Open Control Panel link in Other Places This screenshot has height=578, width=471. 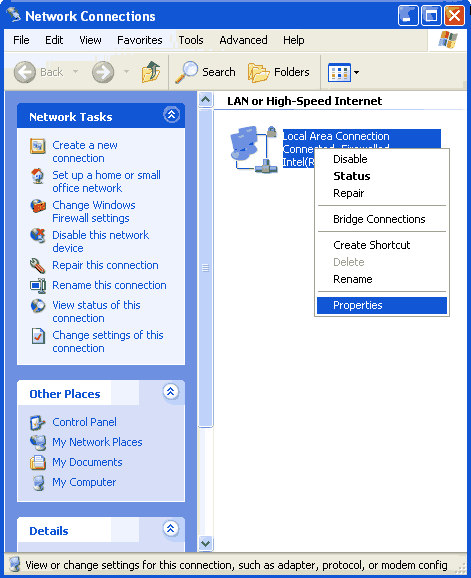tap(84, 422)
